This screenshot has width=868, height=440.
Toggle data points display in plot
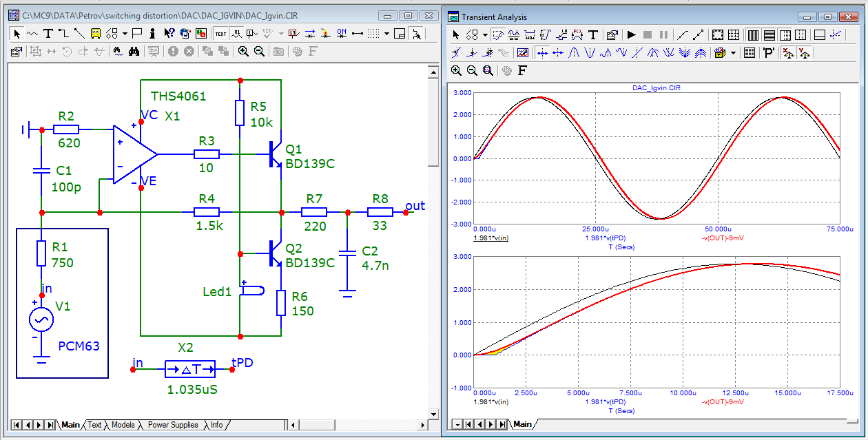pyautogui.click(x=699, y=35)
